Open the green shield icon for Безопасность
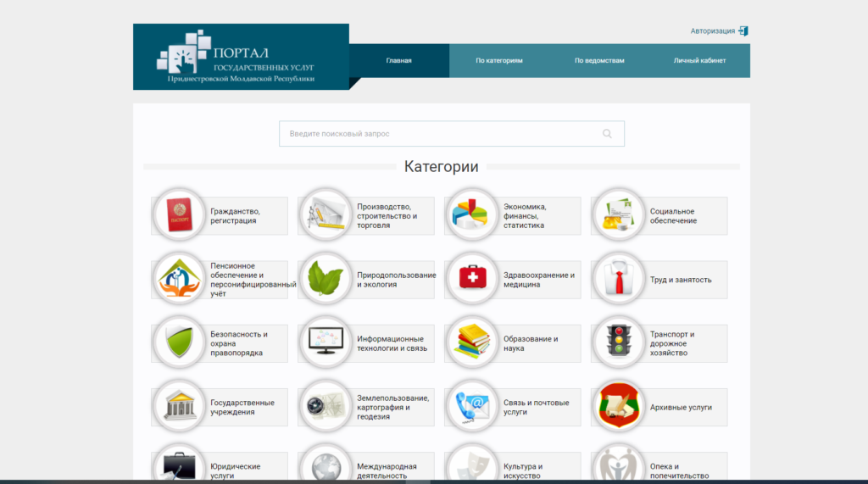 180,342
